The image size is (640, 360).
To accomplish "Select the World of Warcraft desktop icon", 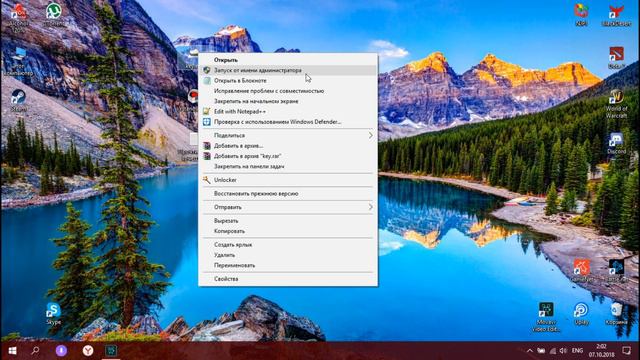I will (616, 103).
